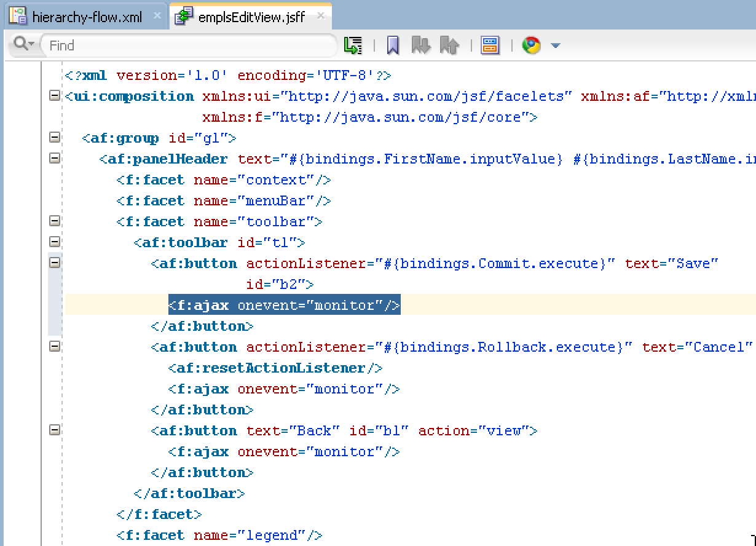
Task: Collapse the ui:composition element
Action: [x=55, y=95]
